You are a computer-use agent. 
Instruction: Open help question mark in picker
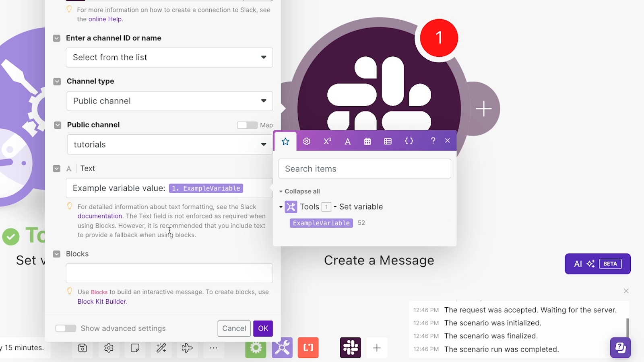click(x=433, y=140)
